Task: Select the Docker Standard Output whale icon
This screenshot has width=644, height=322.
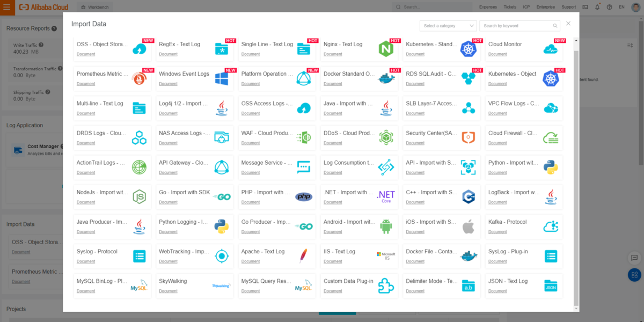Action: click(x=386, y=78)
